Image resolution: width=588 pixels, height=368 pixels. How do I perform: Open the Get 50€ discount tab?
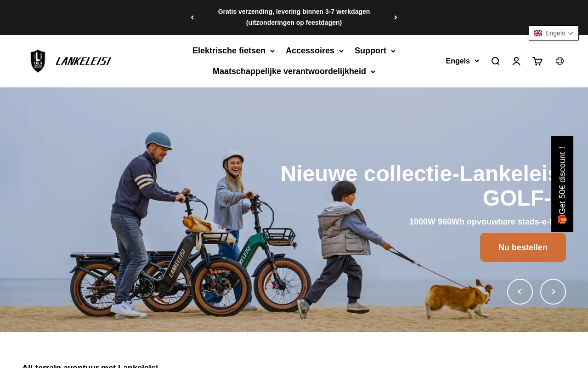562,184
